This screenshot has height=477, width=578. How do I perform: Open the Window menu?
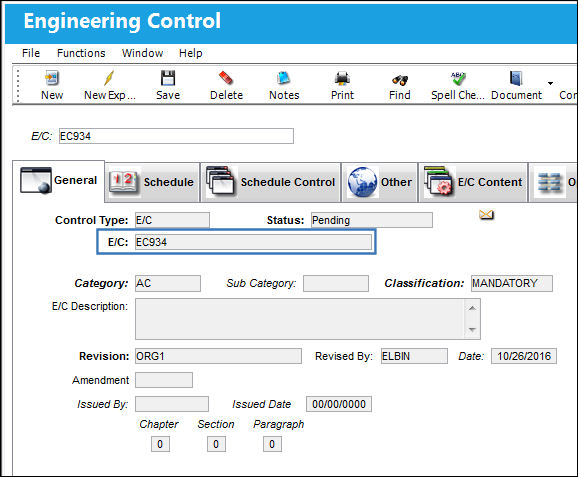142,53
